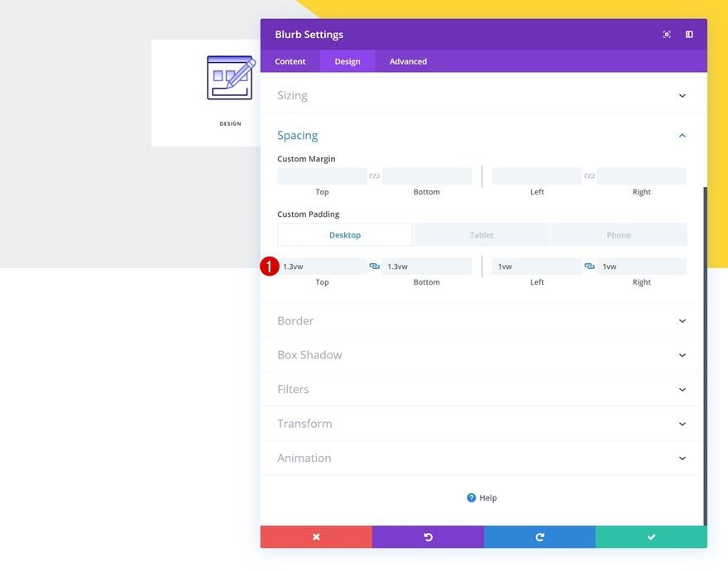The width and height of the screenshot is (728, 571).
Task: Select the Tablet padding view
Action: 481,235
